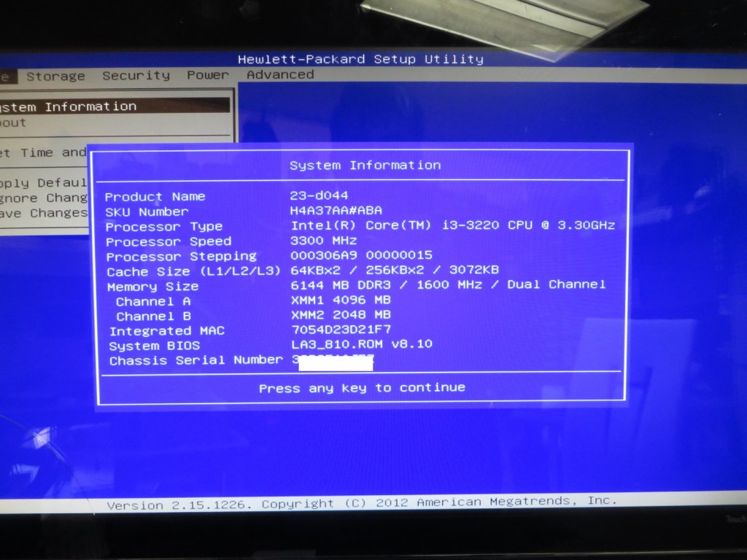Click the Processor Speed label
747x560 pixels.
coord(169,241)
